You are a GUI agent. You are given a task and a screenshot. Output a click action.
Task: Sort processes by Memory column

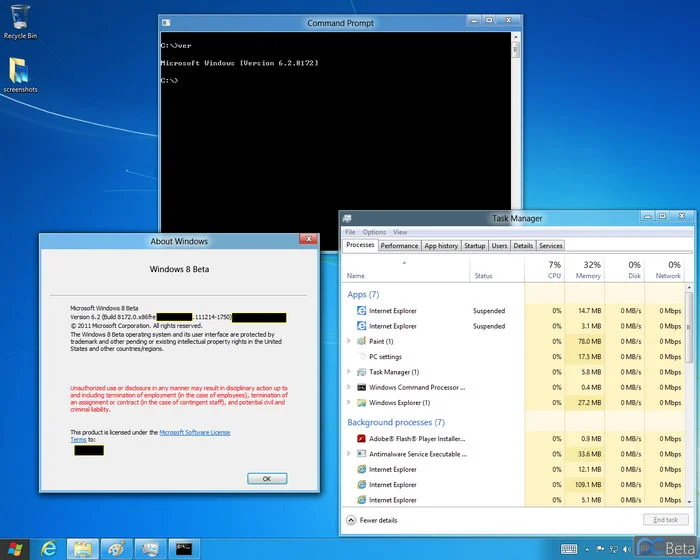click(x=588, y=270)
